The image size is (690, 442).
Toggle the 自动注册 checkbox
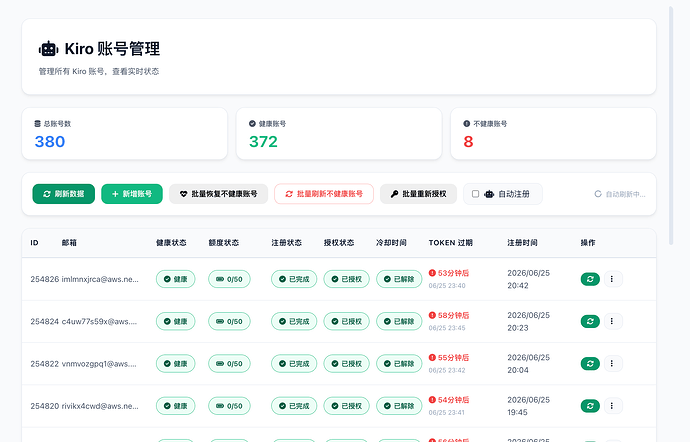(475, 194)
